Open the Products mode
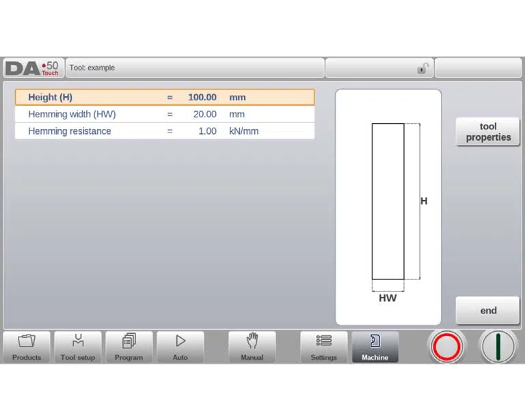The height and width of the screenshot is (420, 525). point(27,347)
